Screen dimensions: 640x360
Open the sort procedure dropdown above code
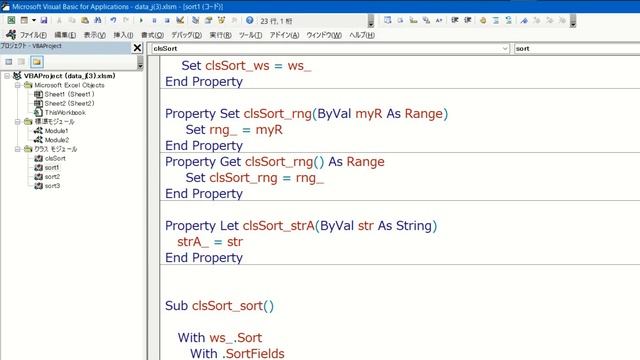[576, 49]
